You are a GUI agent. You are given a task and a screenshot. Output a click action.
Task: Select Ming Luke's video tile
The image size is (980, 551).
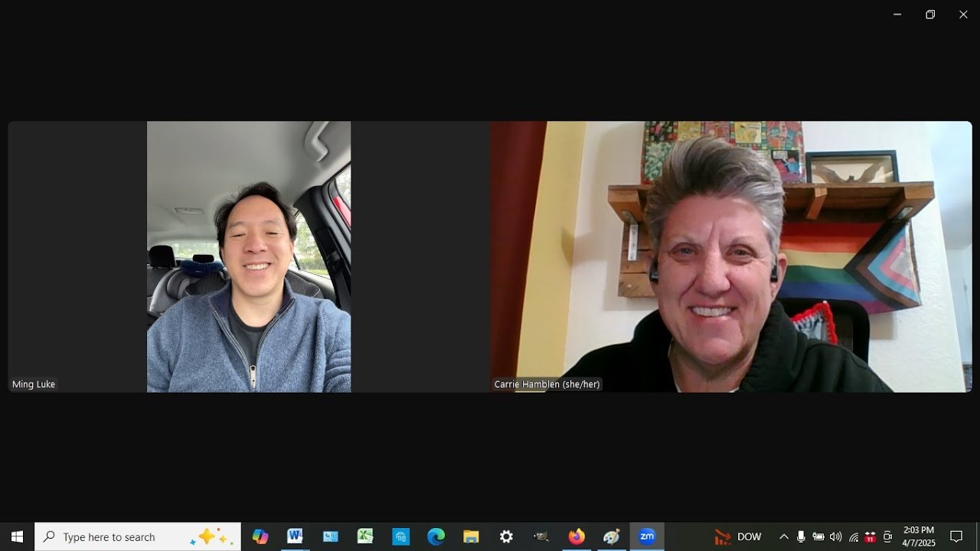click(x=249, y=256)
